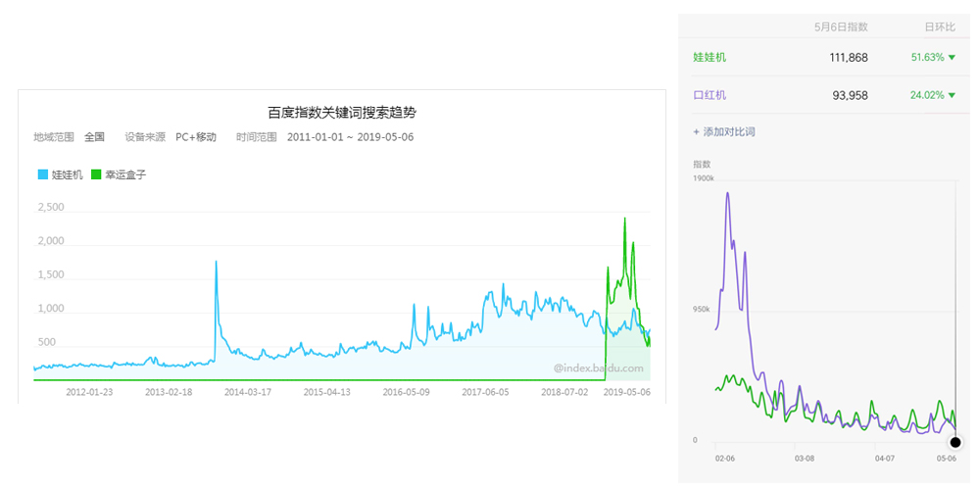
Task: Select the black dot marker at 05-06
Action: coord(955,442)
